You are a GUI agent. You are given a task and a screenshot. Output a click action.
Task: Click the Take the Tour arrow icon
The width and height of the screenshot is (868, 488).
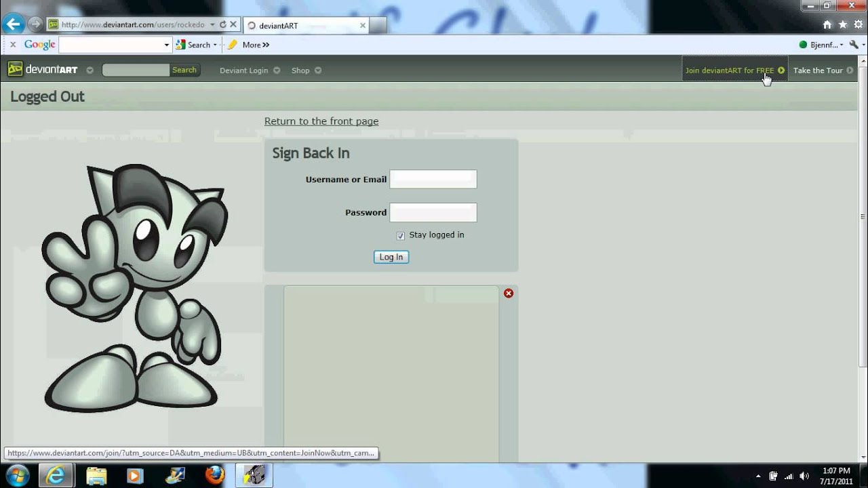coord(850,70)
